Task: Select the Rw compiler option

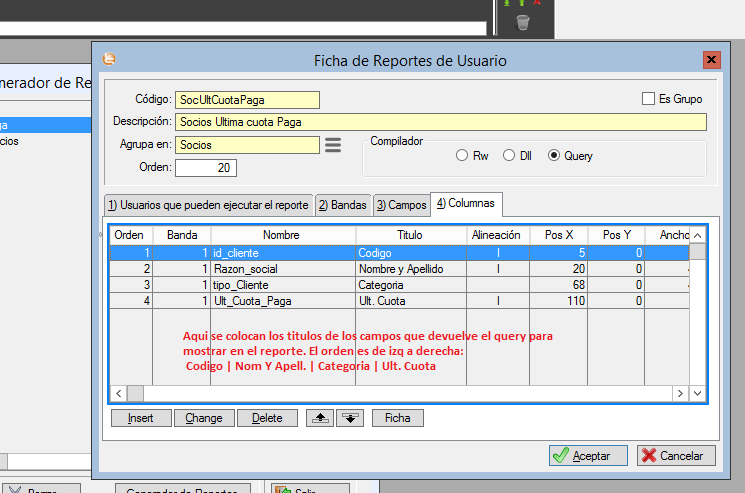Action: click(462, 156)
